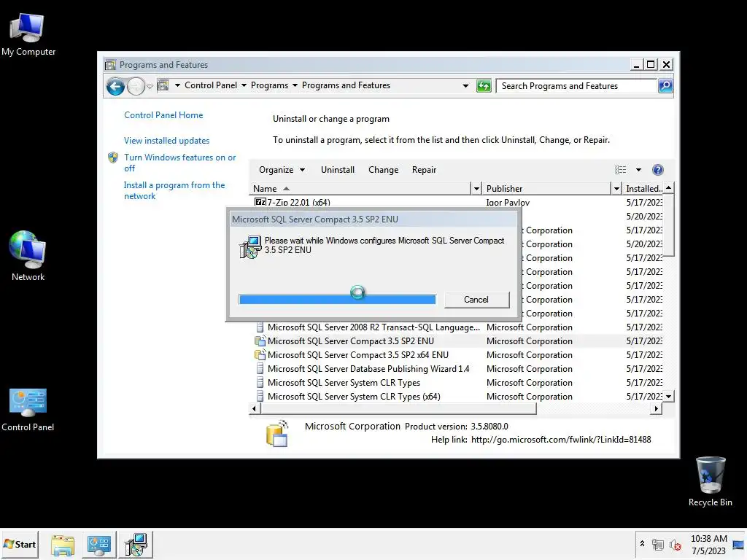
Task: Select the 7-Zip 22.01 (x64) entry
Action: pyautogui.click(x=298, y=203)
